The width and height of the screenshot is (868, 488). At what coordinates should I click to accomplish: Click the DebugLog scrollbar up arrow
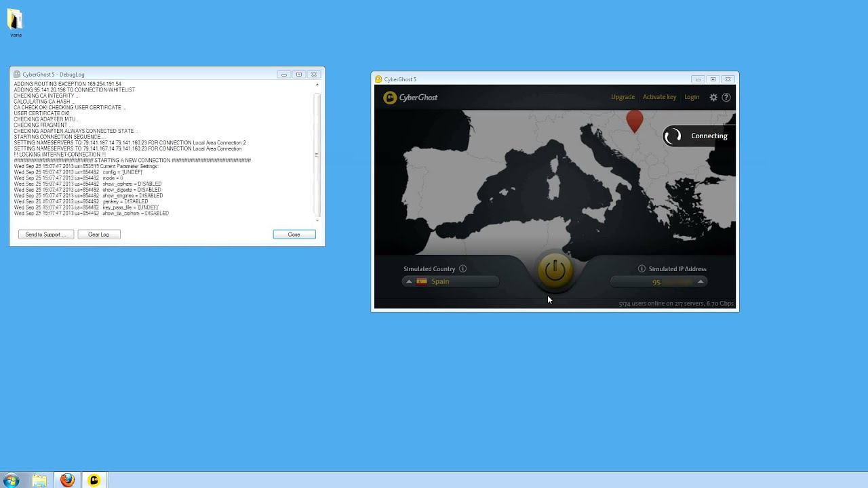(x=317, y=85)
